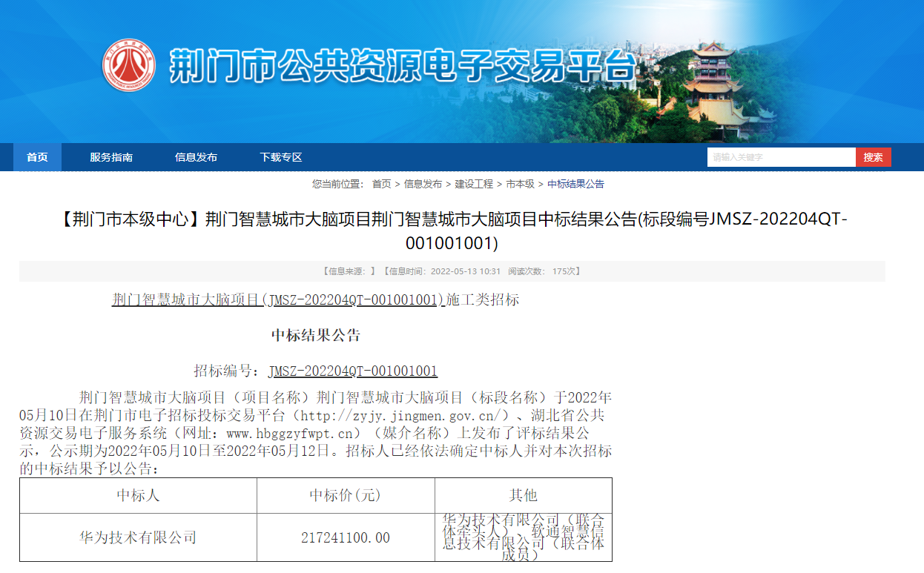The height and width of the screenshot is (573, 924).
Task: Go to 信息发布 in breadcrumb trail
Action: (x=423, y=184)
